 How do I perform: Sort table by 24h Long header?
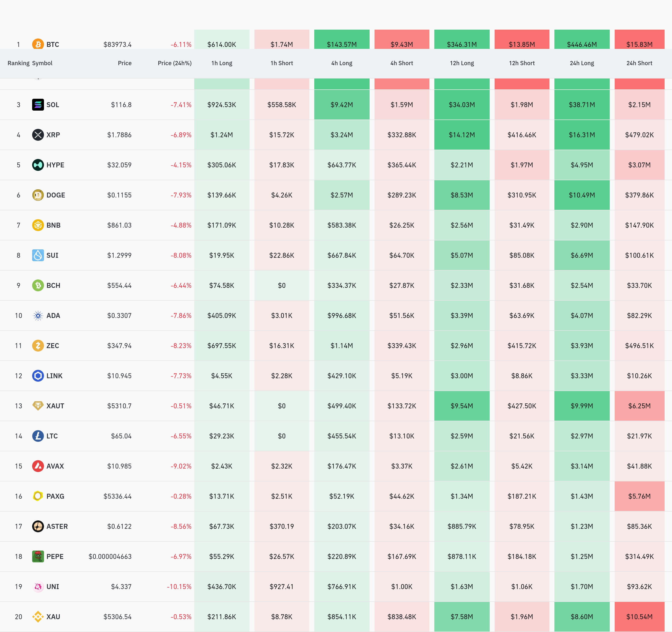(x=582, y=63)
